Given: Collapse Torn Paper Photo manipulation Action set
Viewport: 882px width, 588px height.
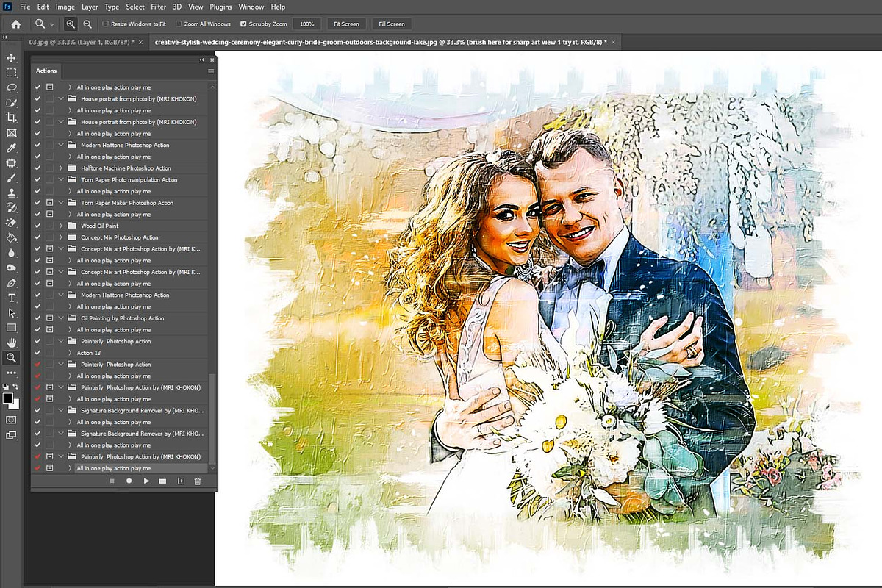Looking at the screenshot, I should pos(61,179).
